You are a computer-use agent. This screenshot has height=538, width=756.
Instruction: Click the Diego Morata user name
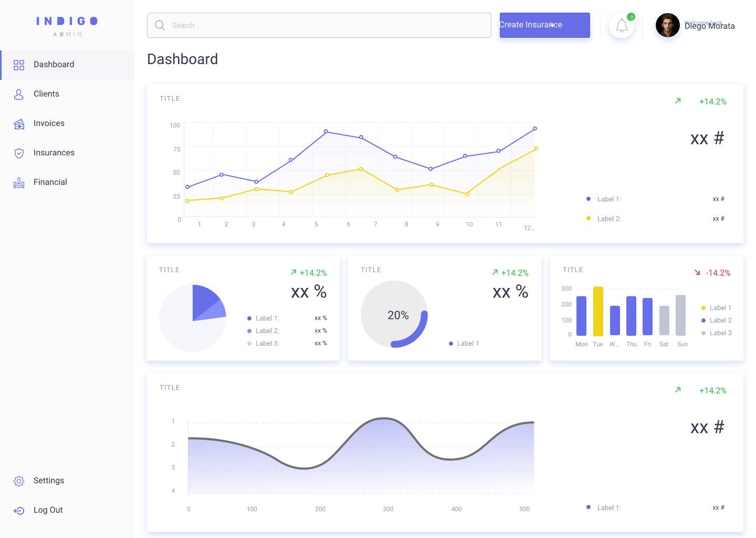pos(710,26)
